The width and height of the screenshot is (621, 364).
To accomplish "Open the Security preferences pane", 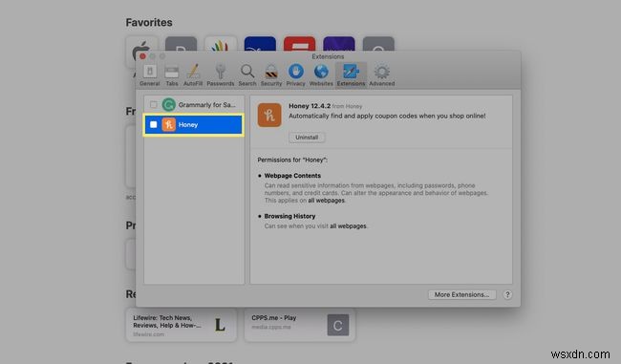I will 271,75.
